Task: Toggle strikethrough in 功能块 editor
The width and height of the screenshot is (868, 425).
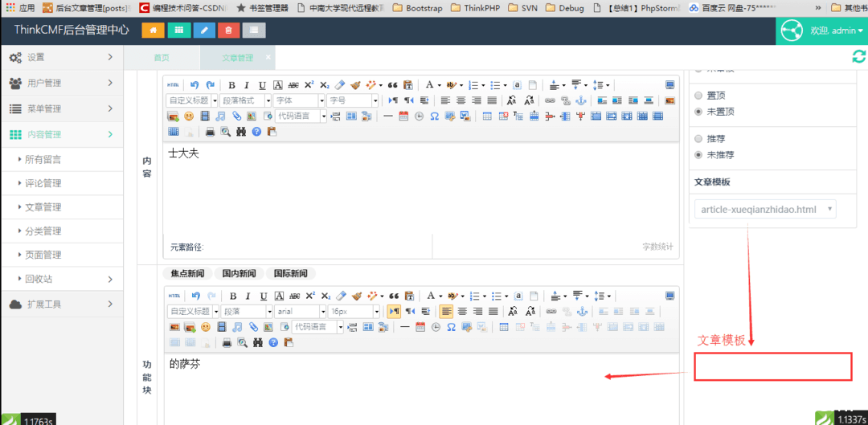Action: [294, 296]
